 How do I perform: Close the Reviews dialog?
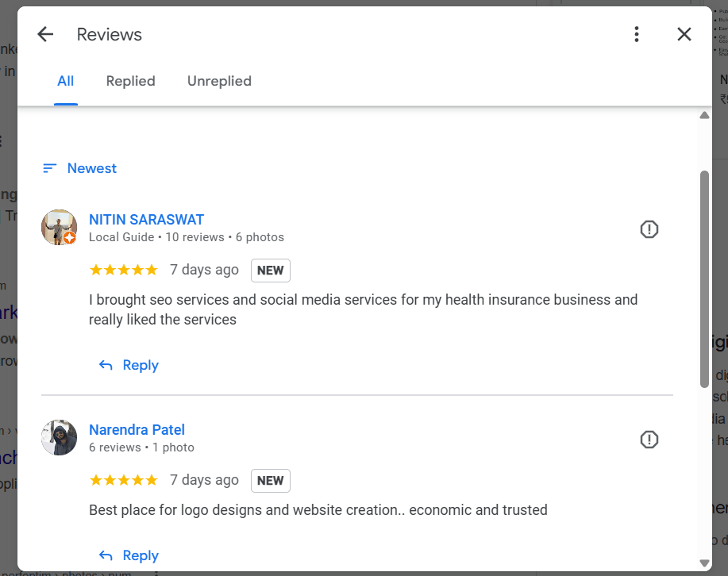(684, 34)
